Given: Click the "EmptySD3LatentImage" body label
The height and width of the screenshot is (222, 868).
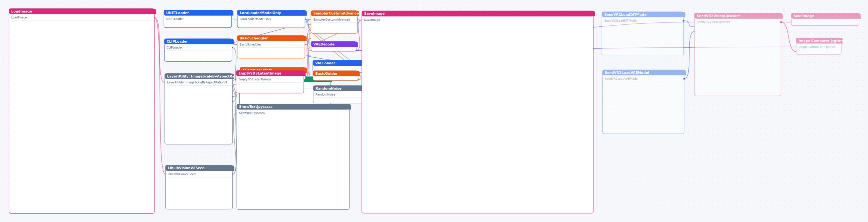Looking at the screenshot, I should tap(255, 79).
